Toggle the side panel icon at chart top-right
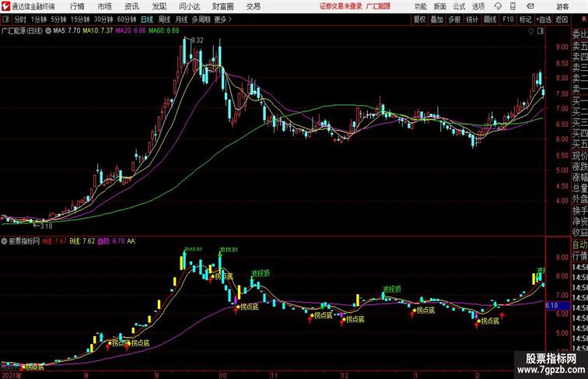 tap(541, 31)
